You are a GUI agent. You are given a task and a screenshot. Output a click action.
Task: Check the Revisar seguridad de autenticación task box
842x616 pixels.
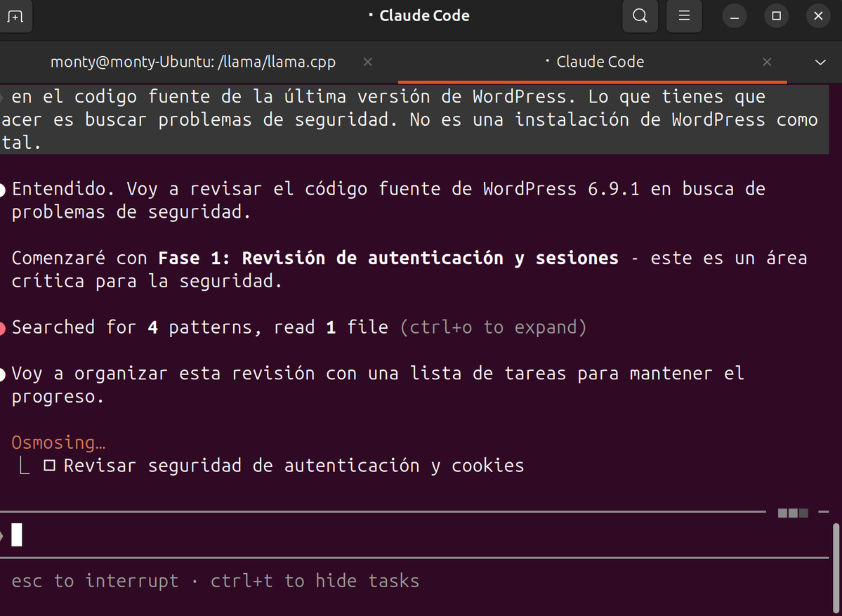pyautogui.click(x=49, y=466)
